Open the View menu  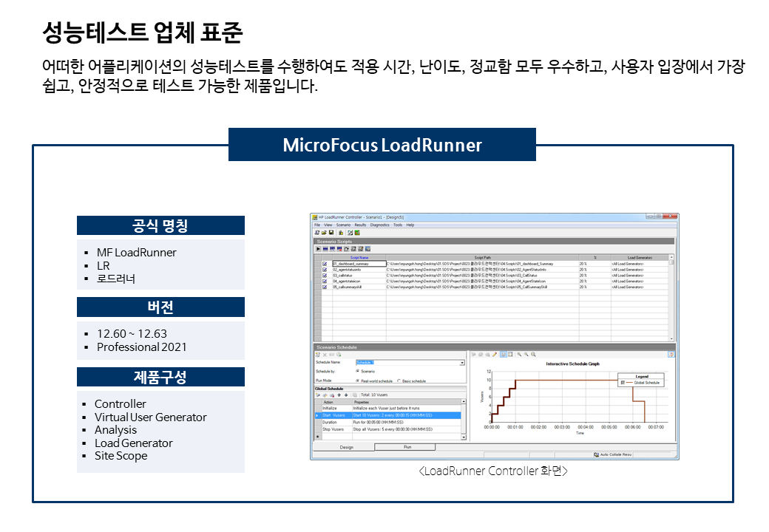pyautogui.click(x=328, y=225)
